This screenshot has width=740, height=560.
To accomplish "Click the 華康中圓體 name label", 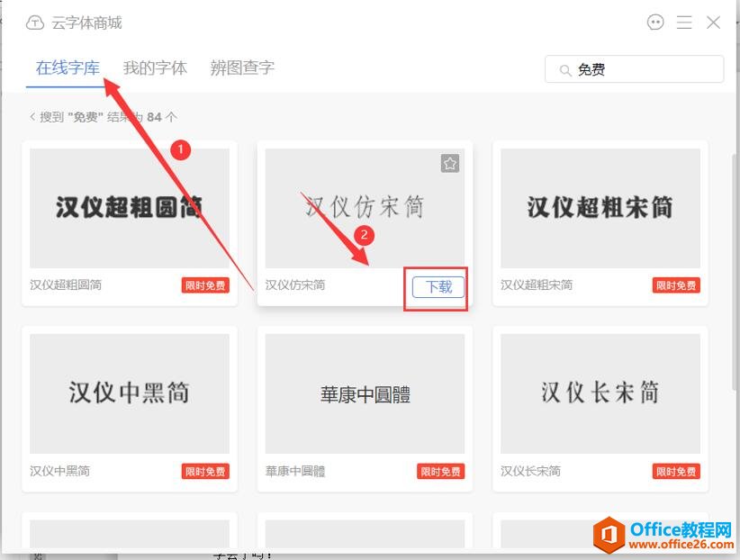I will click(295, 471).
